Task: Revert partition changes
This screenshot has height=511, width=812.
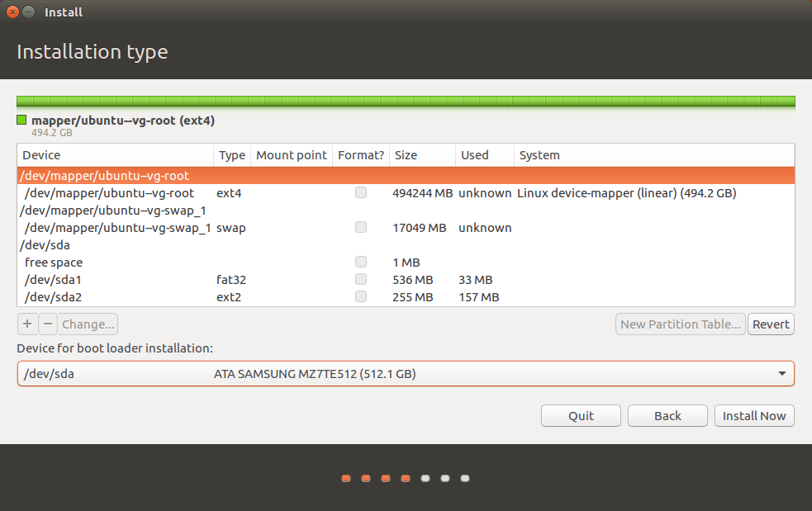Action: pos(771,324)
